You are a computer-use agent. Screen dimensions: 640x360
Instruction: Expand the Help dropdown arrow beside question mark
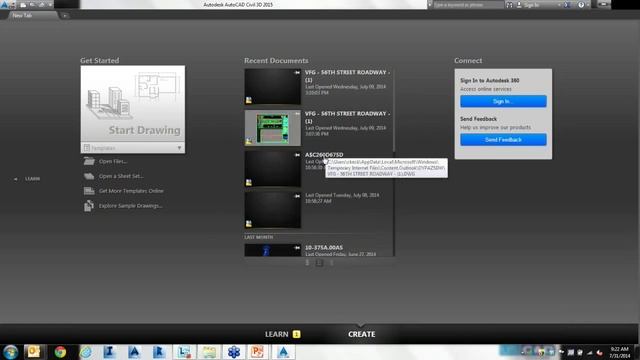click(x=587, y=5)
